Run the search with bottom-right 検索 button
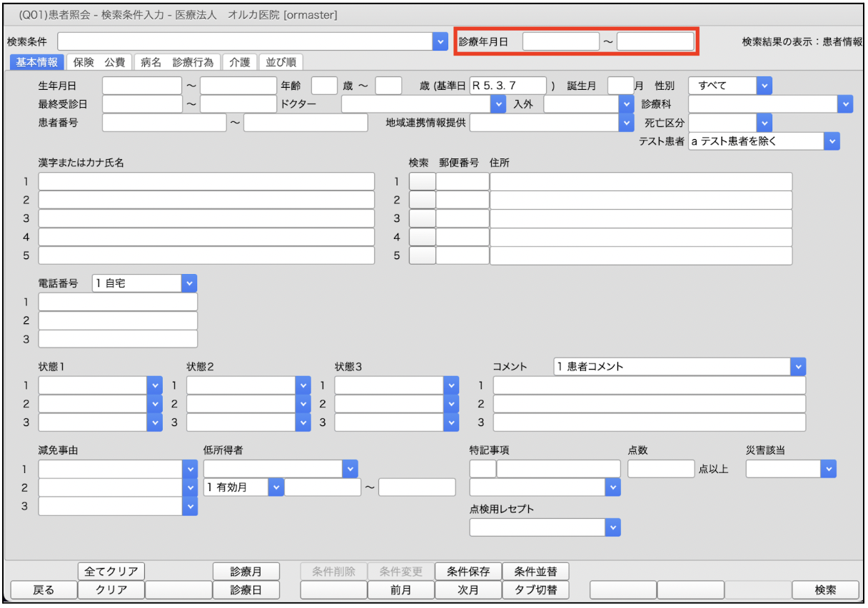Screen dimensions: 868x608 coord(825,590)
